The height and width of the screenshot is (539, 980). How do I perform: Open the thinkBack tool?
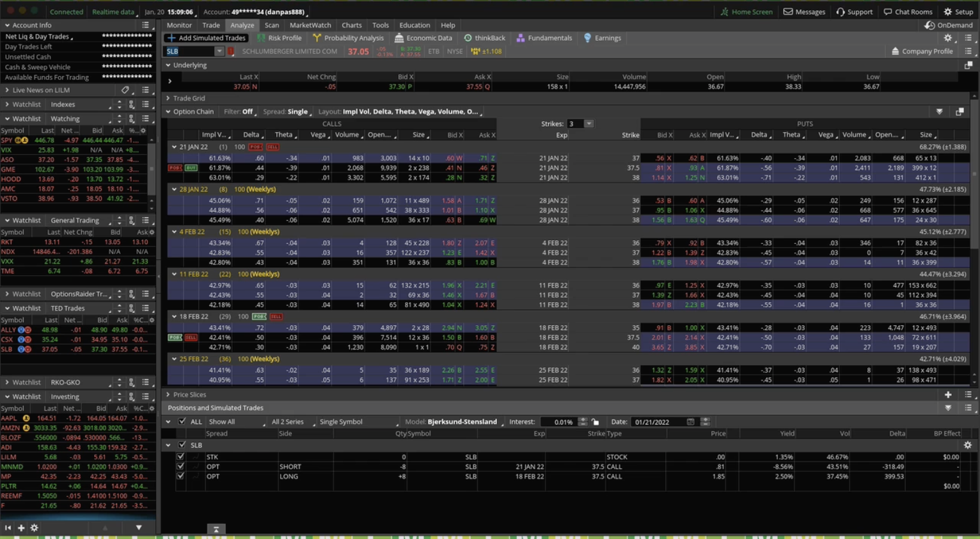tap(484, 38)
